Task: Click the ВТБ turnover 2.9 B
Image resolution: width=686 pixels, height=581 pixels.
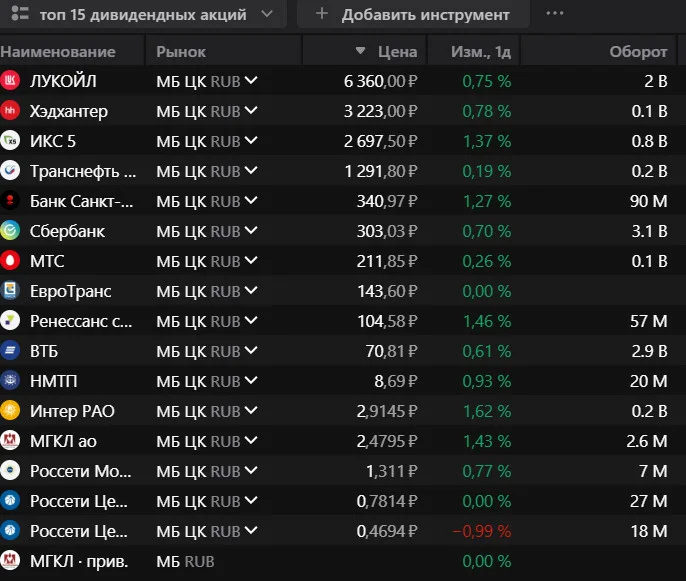Action: pyautogui.click(x=649, y=351)
